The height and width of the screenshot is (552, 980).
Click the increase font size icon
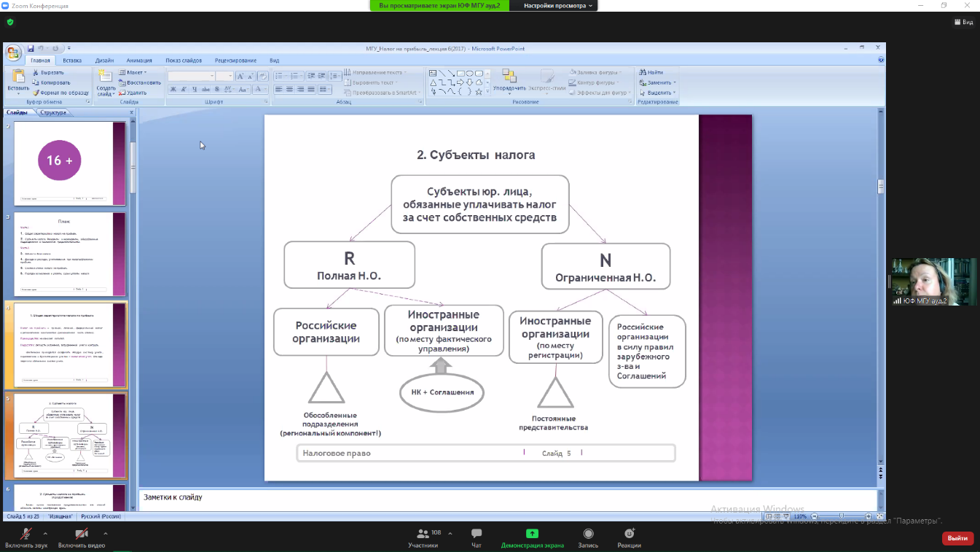240,76
